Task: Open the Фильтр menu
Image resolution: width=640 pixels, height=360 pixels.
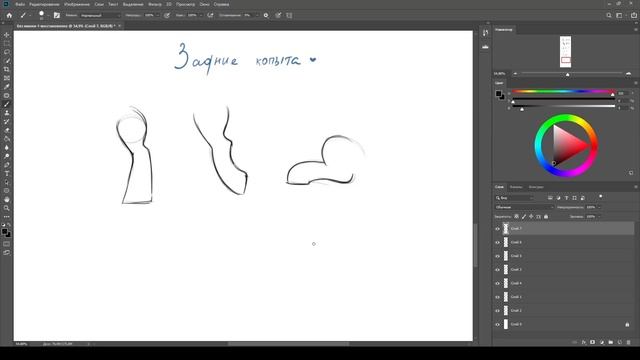Action: [155, 4]
